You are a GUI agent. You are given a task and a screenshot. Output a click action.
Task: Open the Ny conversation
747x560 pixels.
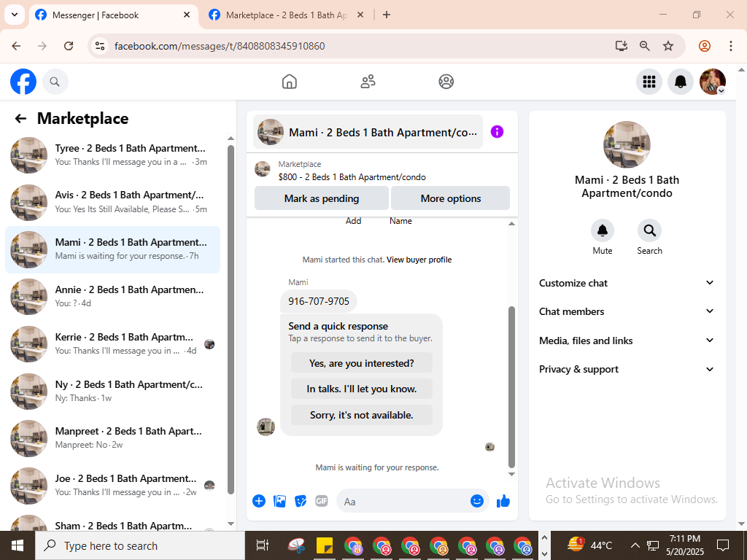pyautogui.click(x=112, y=391)
